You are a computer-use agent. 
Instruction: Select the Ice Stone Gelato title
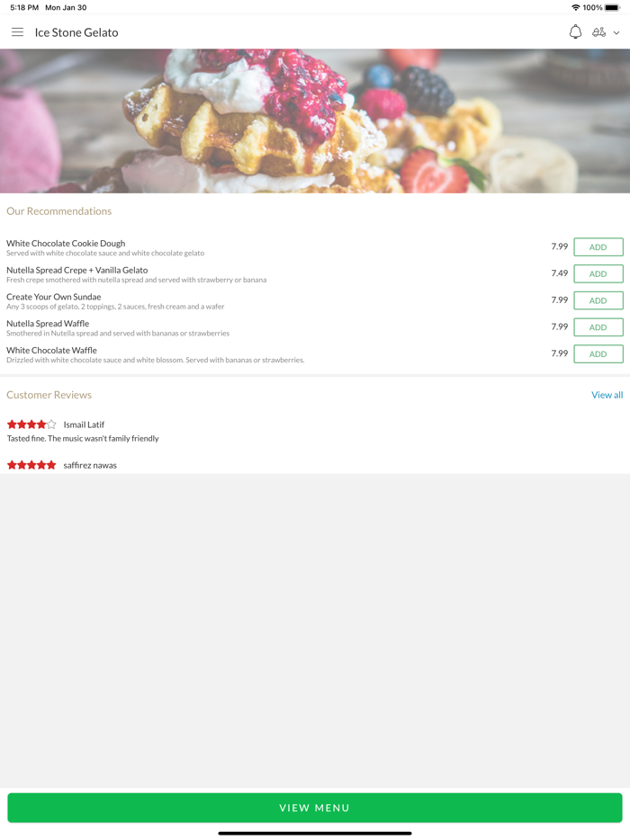click(76, 32)
